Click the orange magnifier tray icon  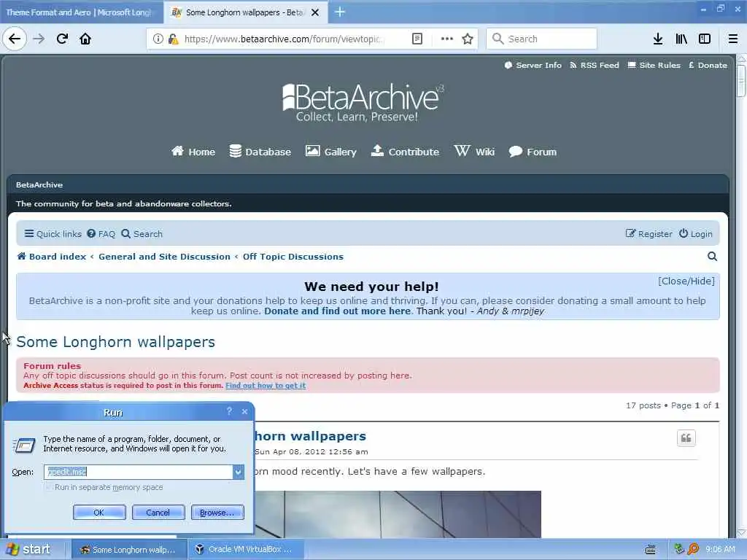693,550
